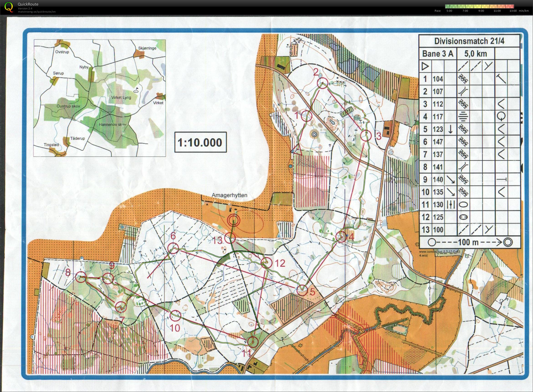Click the Ovstrup label in inset map
Viewport: 533px width, 392px height.
click(x=62, y=52)
